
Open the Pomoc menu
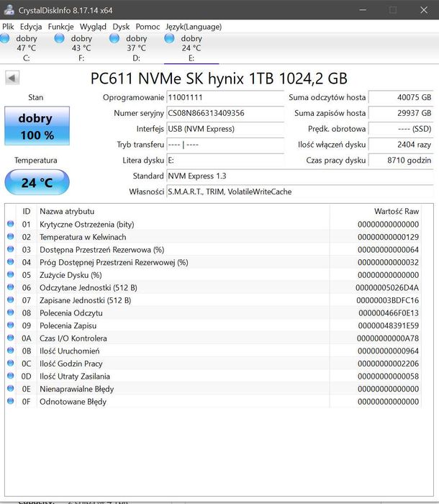[148, 27]
